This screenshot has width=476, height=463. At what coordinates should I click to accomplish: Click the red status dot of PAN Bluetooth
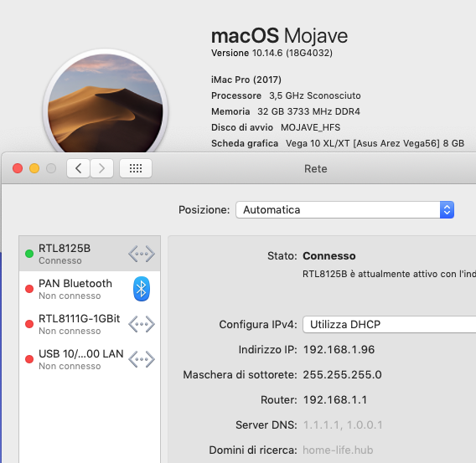pos(29,289)
